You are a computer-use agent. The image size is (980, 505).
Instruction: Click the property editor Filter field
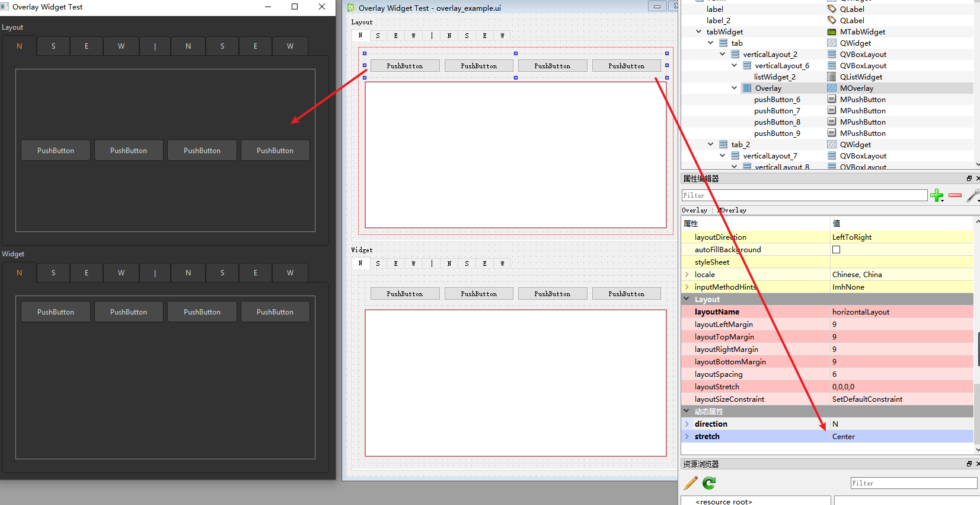(804, 195)
